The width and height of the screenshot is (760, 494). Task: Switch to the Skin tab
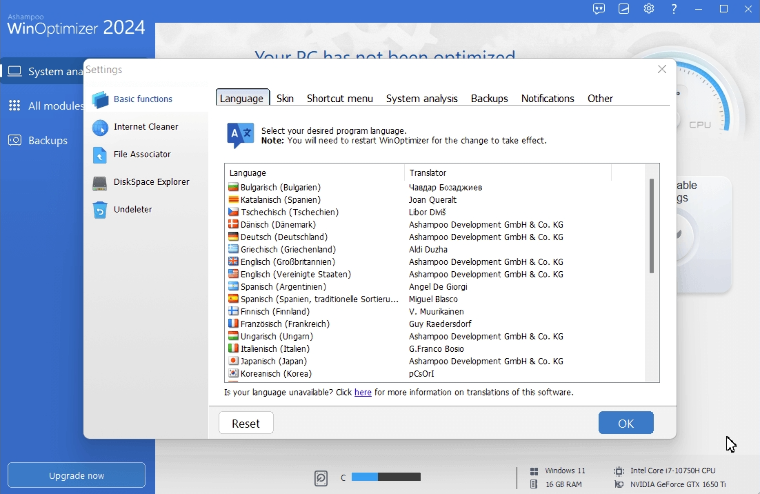(x=285, y=98)
